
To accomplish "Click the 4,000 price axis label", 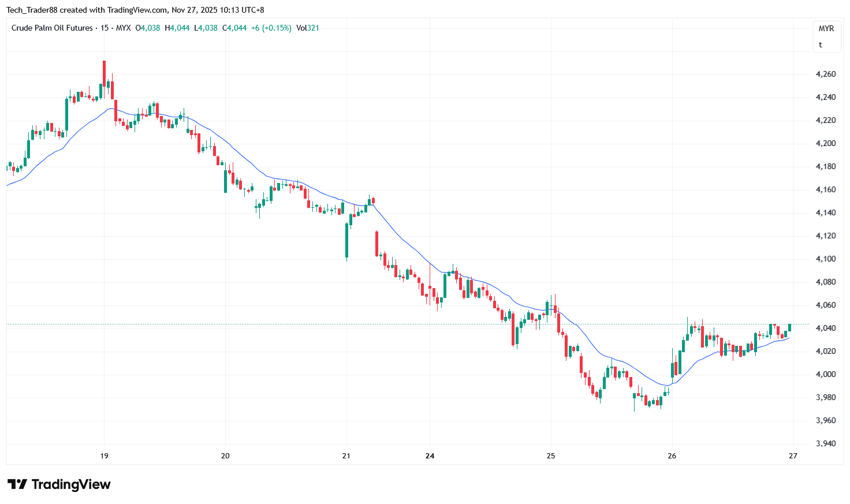I will (826, 374).
